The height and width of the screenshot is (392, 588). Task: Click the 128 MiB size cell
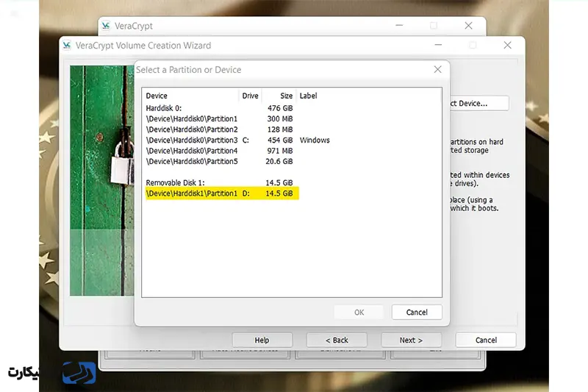(280, 129)
